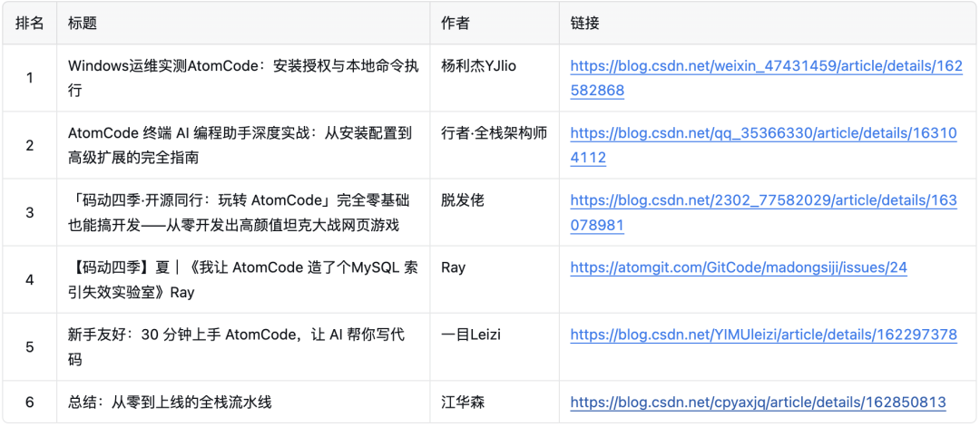
Task: Click rank number 2 cell
Action: [x=29, y=145]
